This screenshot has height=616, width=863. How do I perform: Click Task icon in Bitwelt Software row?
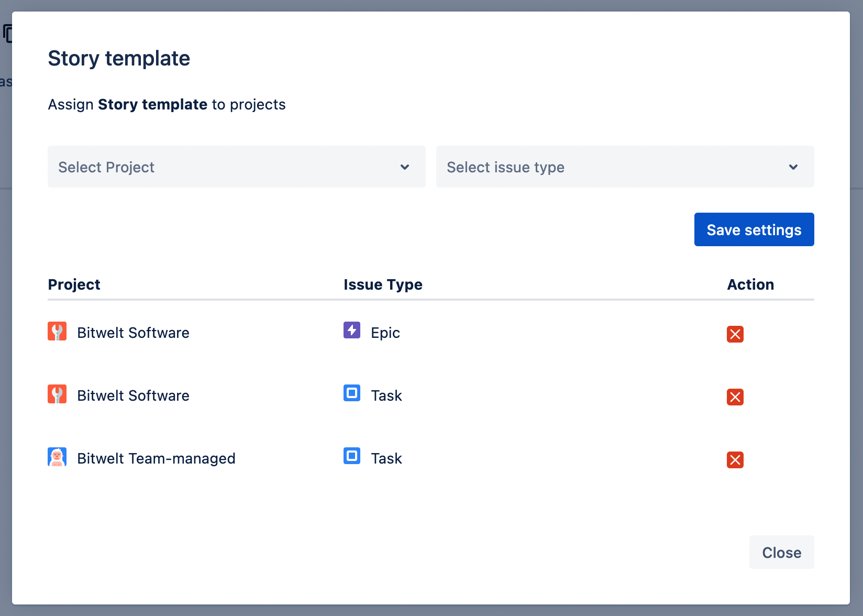coord(352,393)
